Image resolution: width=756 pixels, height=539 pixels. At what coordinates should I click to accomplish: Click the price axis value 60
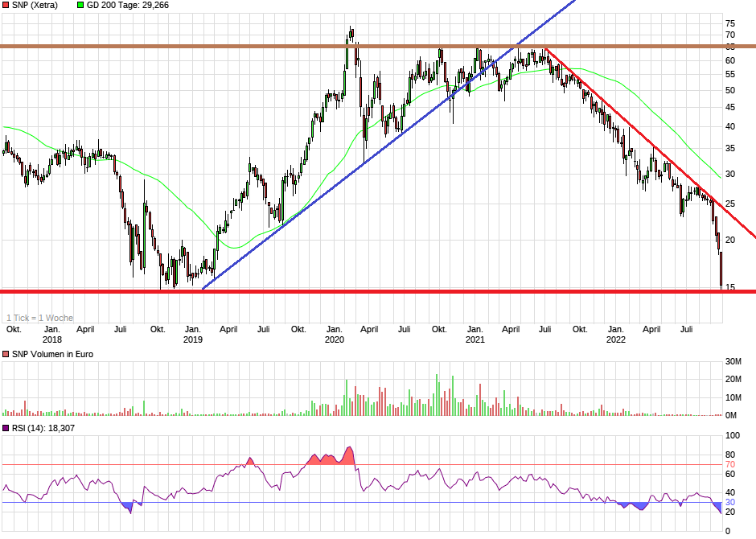click(730, 61)
